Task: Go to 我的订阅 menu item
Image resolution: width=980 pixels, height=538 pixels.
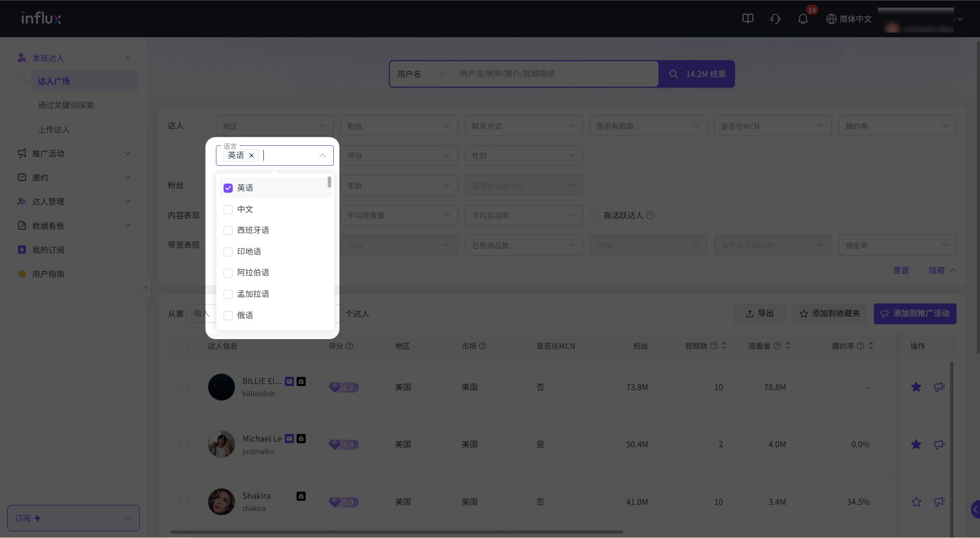Action: click(48, 250)
